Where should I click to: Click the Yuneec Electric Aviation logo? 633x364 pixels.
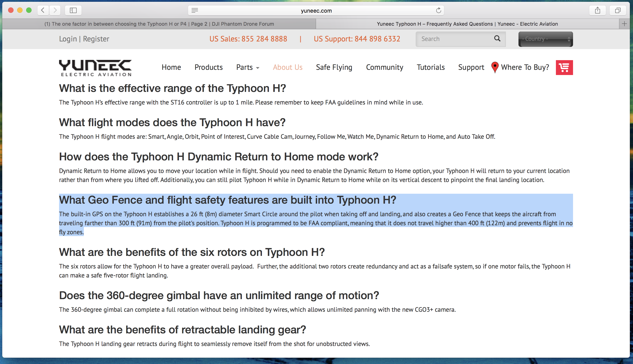tap(95, 68)
